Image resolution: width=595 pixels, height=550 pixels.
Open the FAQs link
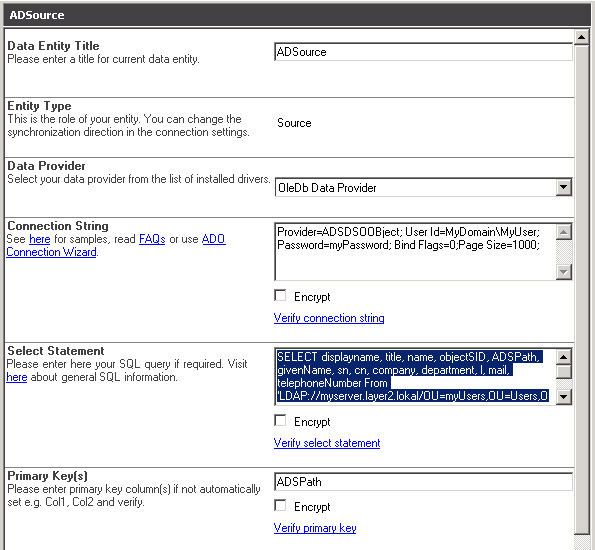(x=152, y=239)
